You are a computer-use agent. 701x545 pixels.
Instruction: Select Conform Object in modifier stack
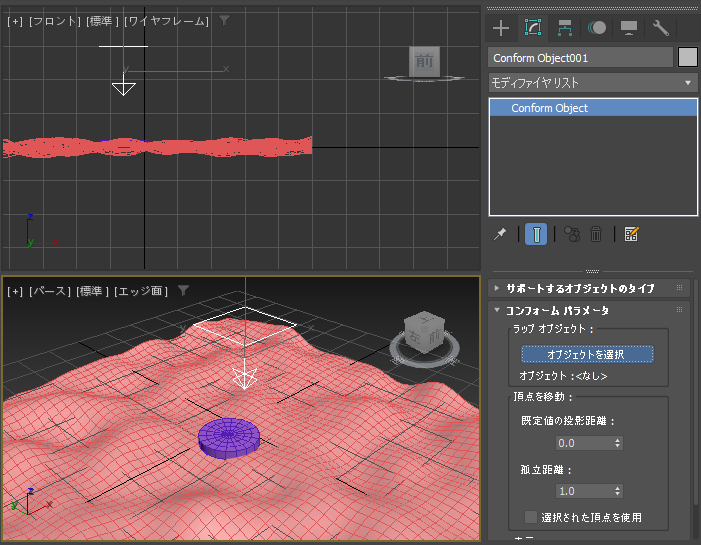pyautogui.click(x=593, y=108)
